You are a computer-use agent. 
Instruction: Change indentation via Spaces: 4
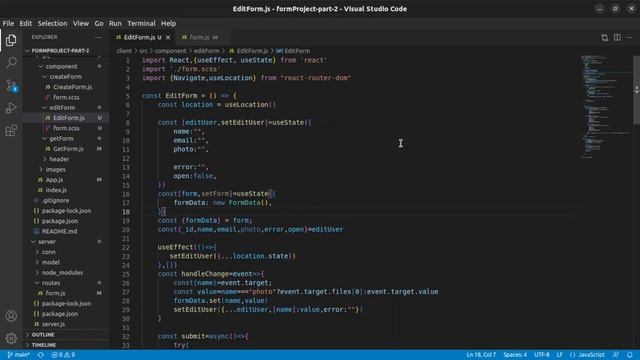515,355
